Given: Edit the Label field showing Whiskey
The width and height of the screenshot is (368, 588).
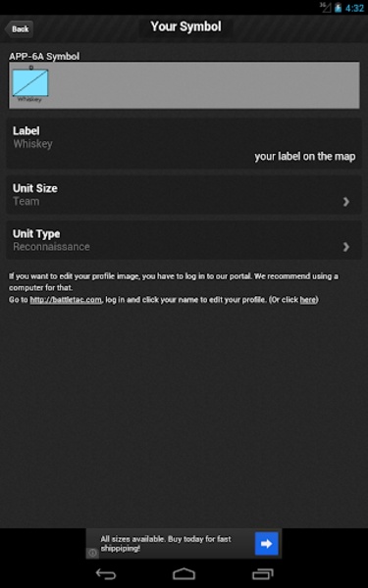Looking at the screenshot, I should 184,143.
